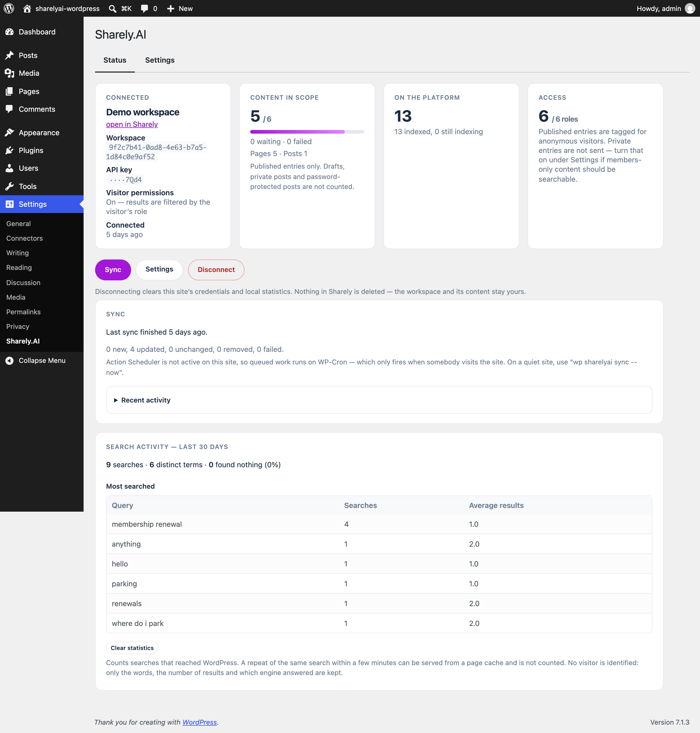Open Discussion settings submenu item
The image size is (700, 733).
(23, 283)
